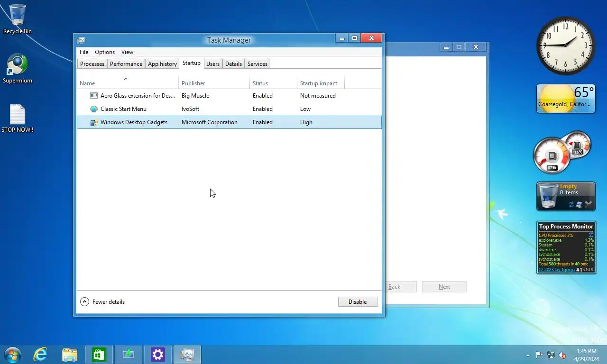
Task: Click explorer.exe in Top Process Monitor
Action: pyautogui.click(x=550, y=240)
